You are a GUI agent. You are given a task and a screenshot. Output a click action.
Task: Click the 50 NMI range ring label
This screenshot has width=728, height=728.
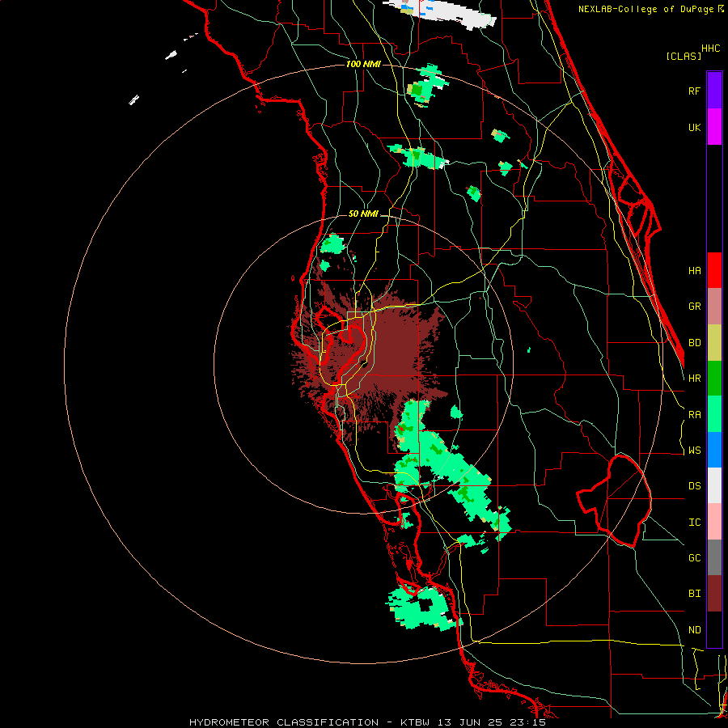pos(363,214)
